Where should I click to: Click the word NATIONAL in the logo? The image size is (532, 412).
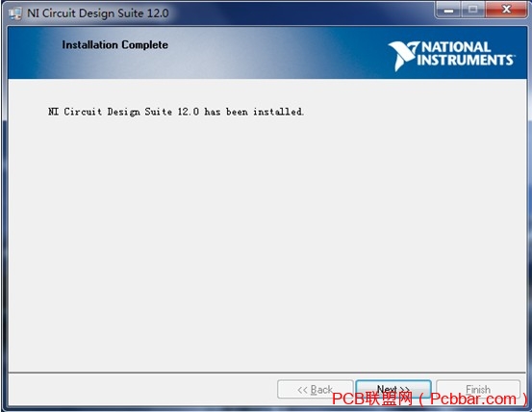(x=456, y=47)
